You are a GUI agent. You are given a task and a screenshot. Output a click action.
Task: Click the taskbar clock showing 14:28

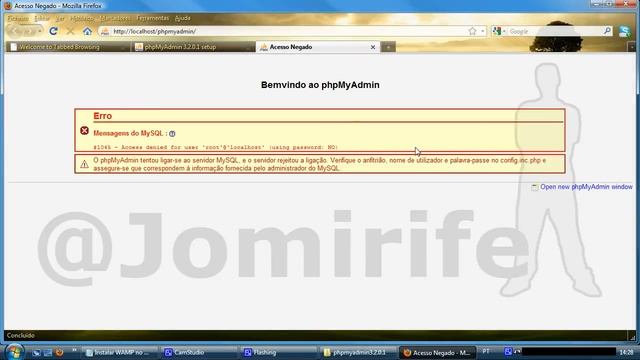[x=626, y=352]
